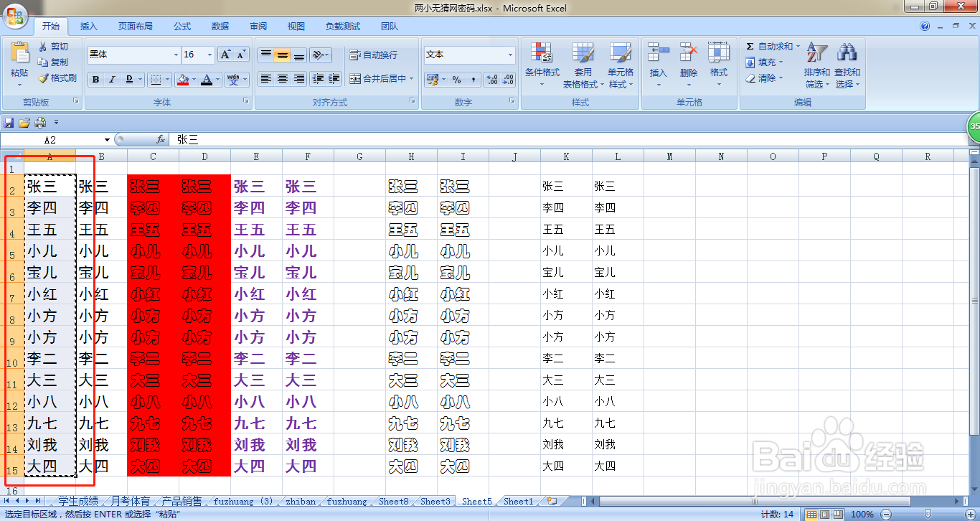Toggle bottom vertical alignment

tap(299, 55)
